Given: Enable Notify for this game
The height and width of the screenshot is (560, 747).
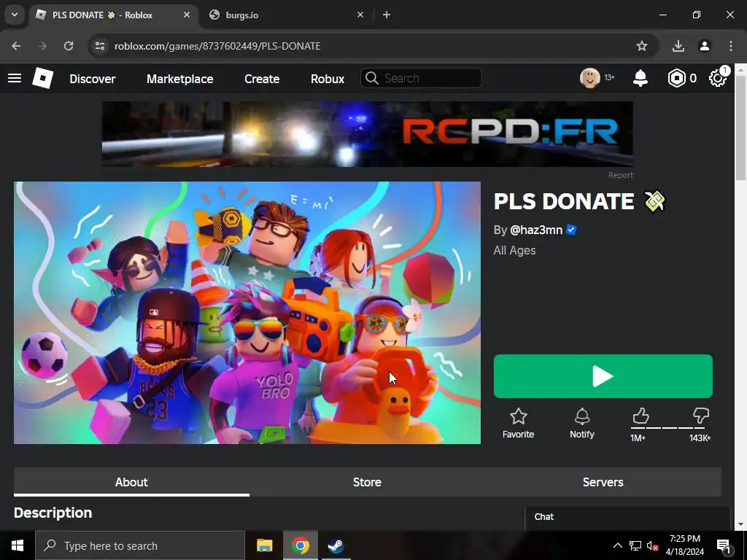Looking at the screenshot, I should tap(581, 424).
